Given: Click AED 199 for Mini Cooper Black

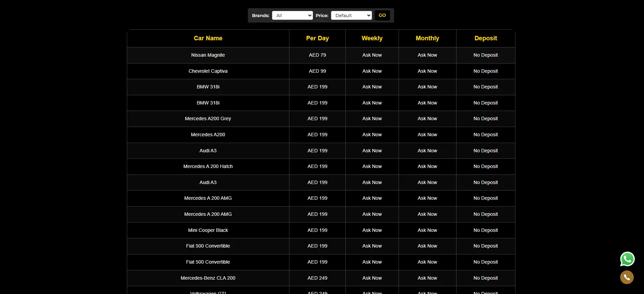Looking at the screenshot, I should pos(317,230).
